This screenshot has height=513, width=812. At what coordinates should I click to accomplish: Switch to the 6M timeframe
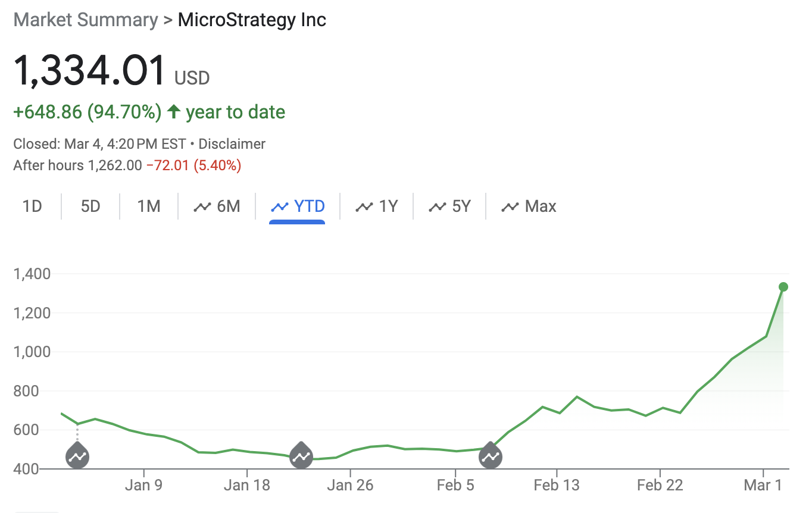pos(218,206)
